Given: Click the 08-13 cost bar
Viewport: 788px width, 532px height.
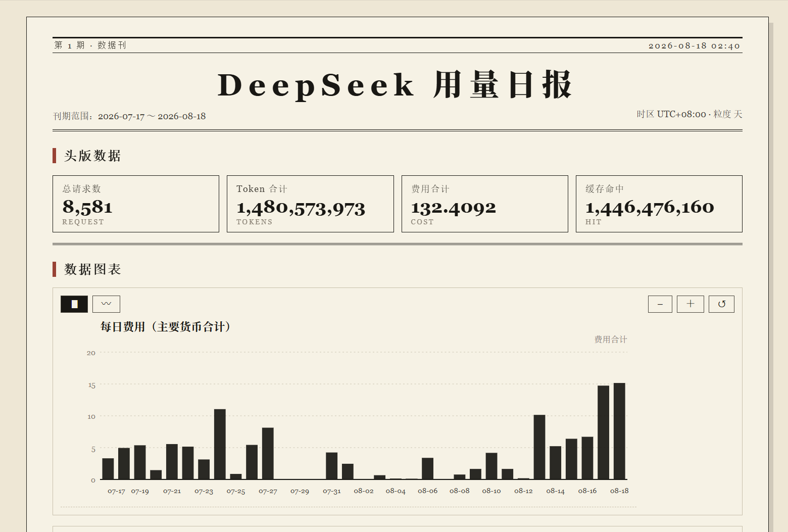Looking at the screenshot, I should 539,447.
